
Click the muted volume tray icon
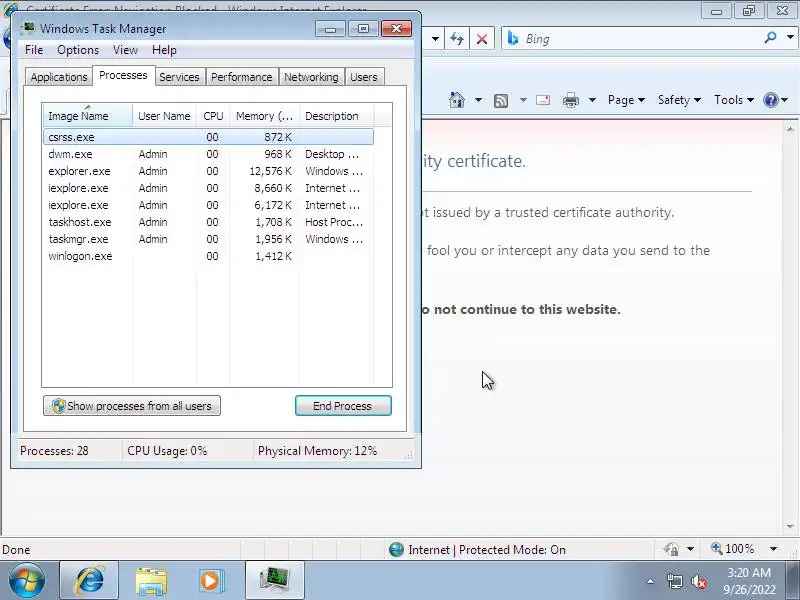coord(698,581)
